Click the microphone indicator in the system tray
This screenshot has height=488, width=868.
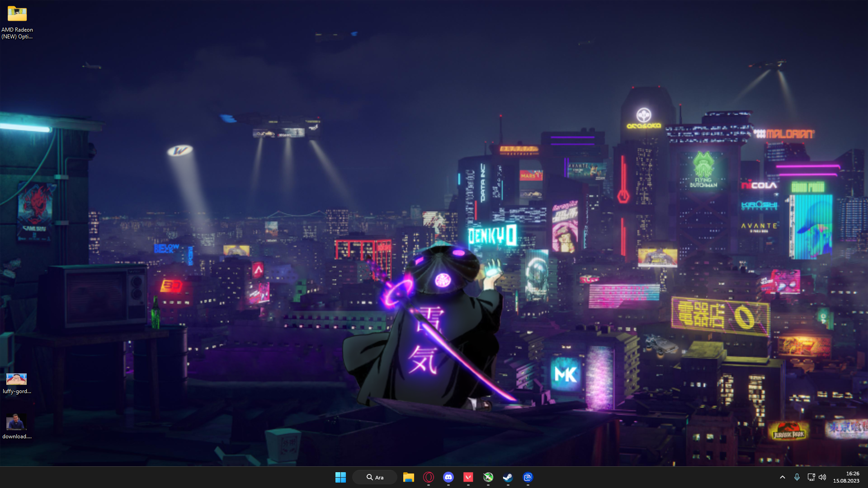(x=797, y=477)
